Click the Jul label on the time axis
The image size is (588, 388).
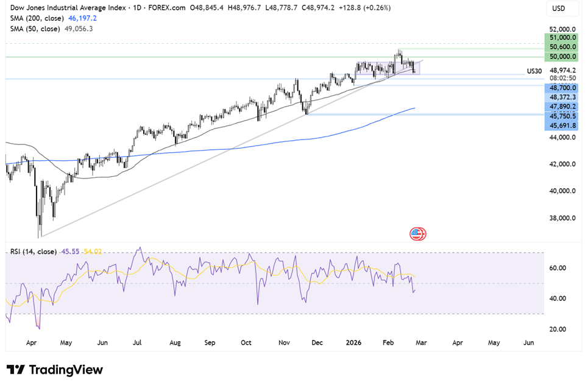pyautogui.click(x=137, y=343)
